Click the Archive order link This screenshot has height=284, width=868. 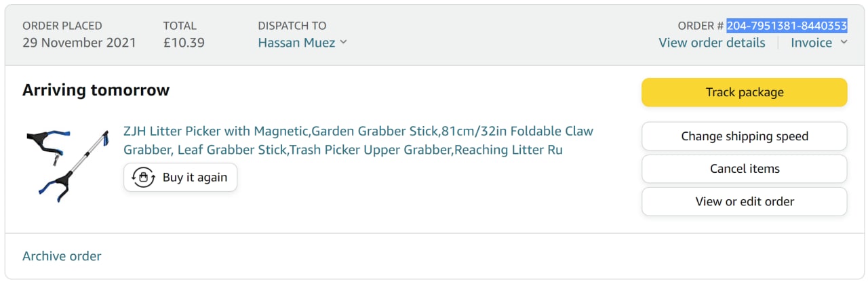pos(62,256)
